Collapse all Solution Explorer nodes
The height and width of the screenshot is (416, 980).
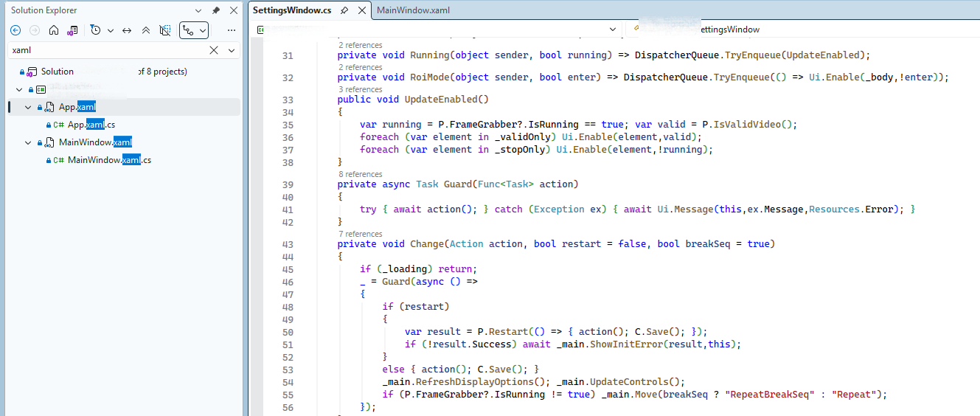coord(146,30)
